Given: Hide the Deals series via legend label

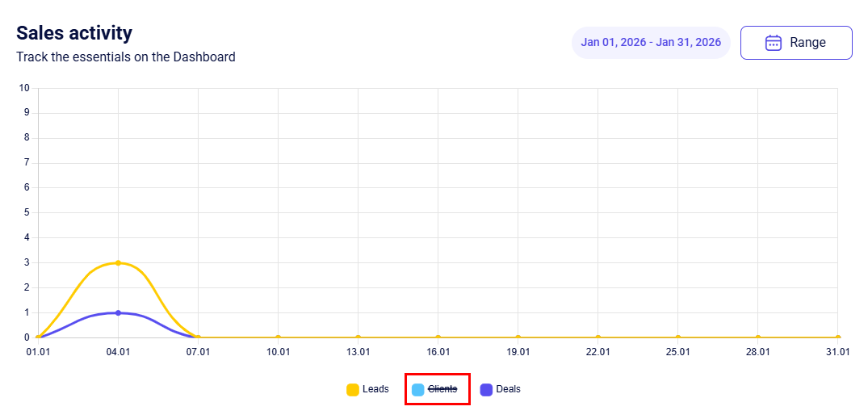Looking at the screenshot, I should tap(508, 389).
